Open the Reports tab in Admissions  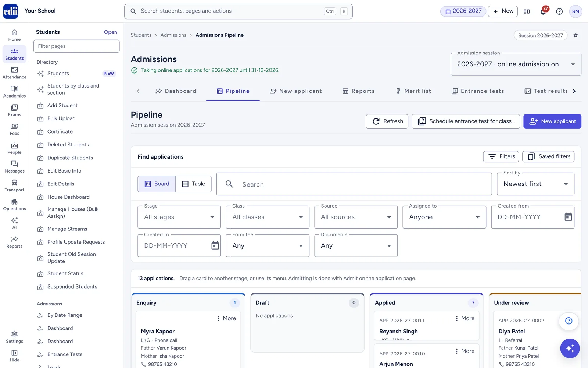[x=358, y=91]
